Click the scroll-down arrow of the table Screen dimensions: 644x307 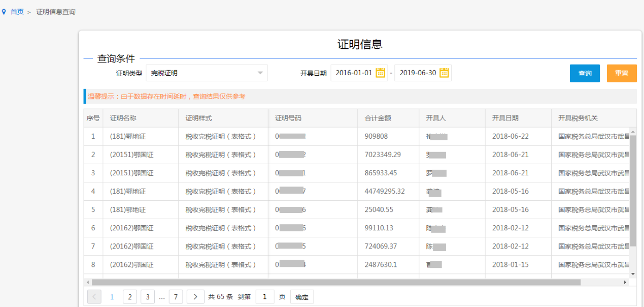[633, 274]
